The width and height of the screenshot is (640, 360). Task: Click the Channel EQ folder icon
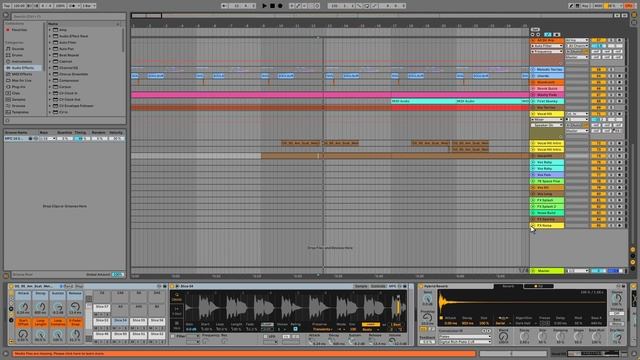pyautogui.click(x=56, y=68)
